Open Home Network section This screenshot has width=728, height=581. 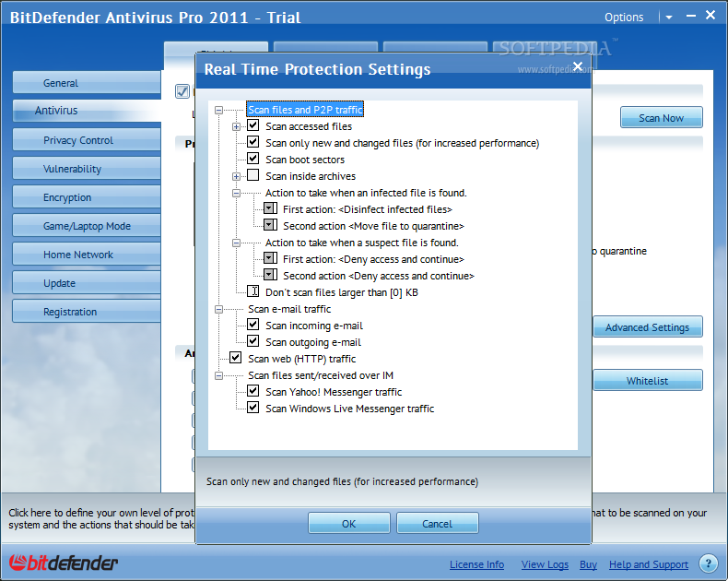pyautogui.click(x=87, y=255)
